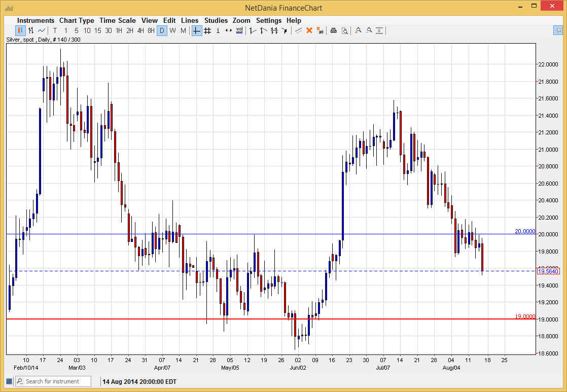
Task: Click the print chart icon
Action: pyautogui.click(x=333, y=30)
